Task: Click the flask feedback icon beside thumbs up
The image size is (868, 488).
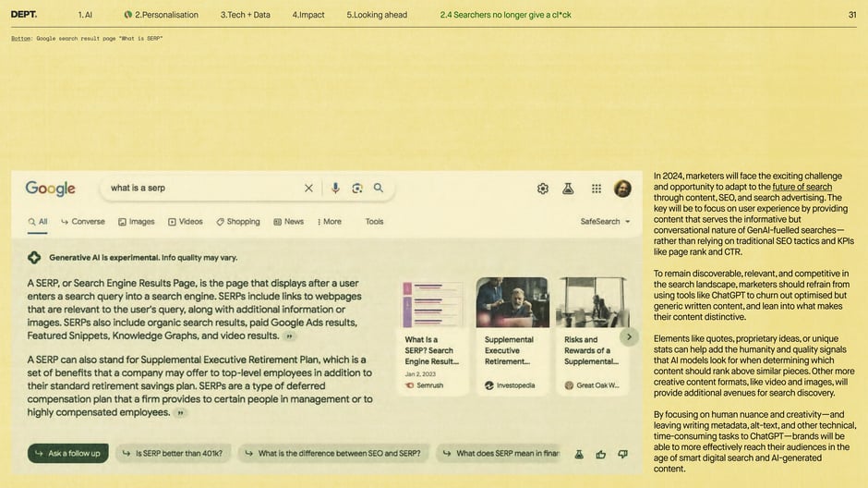Action: point(579,454)
